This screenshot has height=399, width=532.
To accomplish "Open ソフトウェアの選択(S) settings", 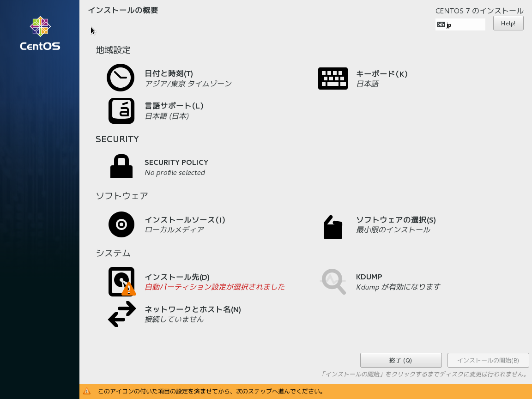I will 396,220.
